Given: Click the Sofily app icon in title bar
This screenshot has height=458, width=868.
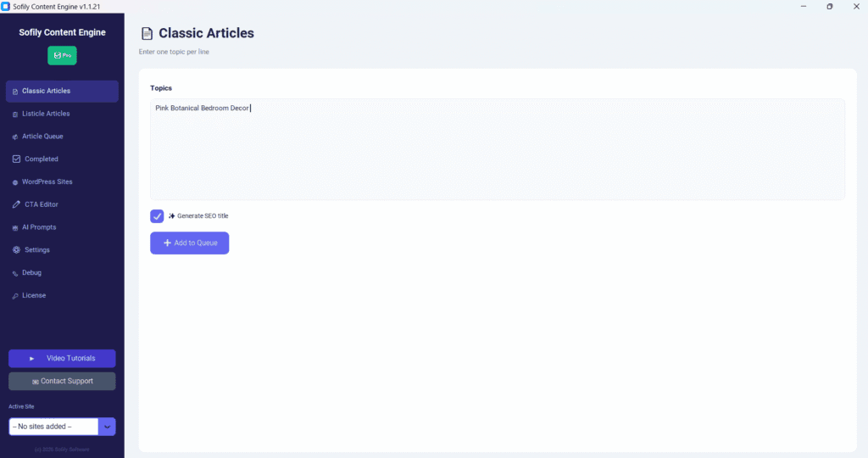Looking at the screenshot, I should pos(6,7).
